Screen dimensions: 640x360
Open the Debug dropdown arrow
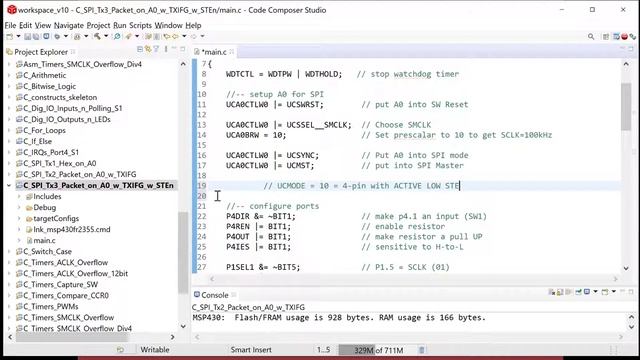tap(65, 37)
